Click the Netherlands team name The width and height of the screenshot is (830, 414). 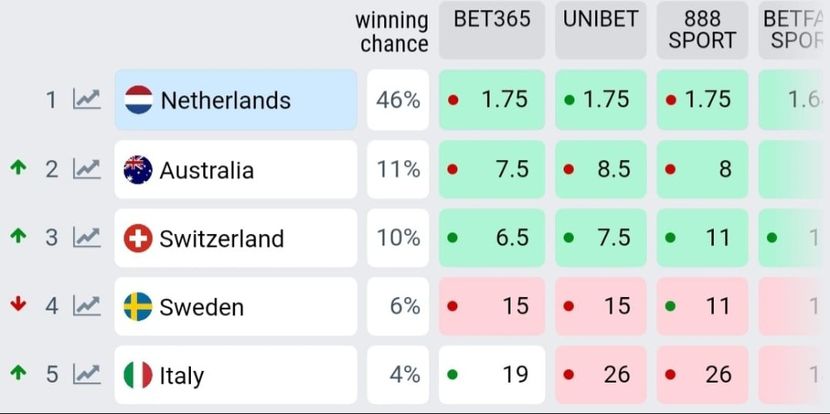226,100
